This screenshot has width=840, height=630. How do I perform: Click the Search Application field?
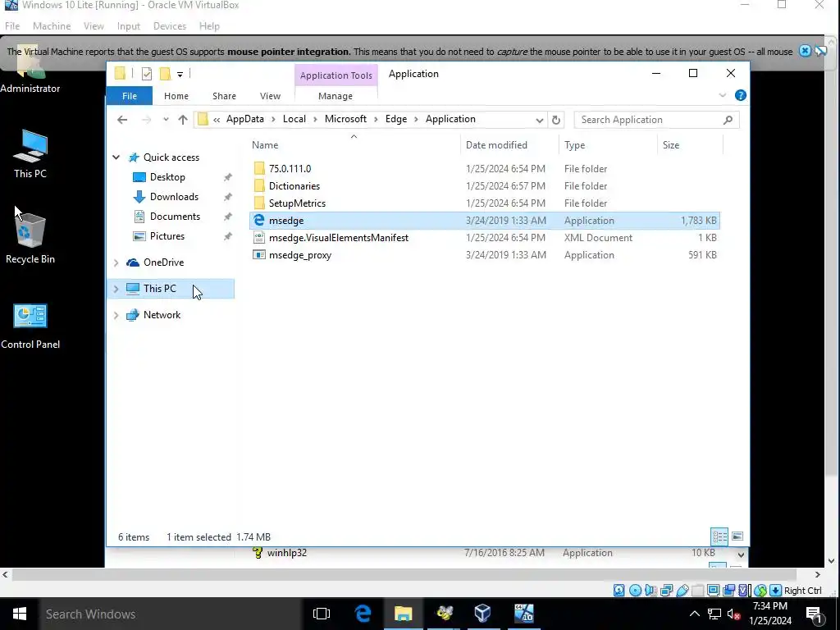(656, 120)
